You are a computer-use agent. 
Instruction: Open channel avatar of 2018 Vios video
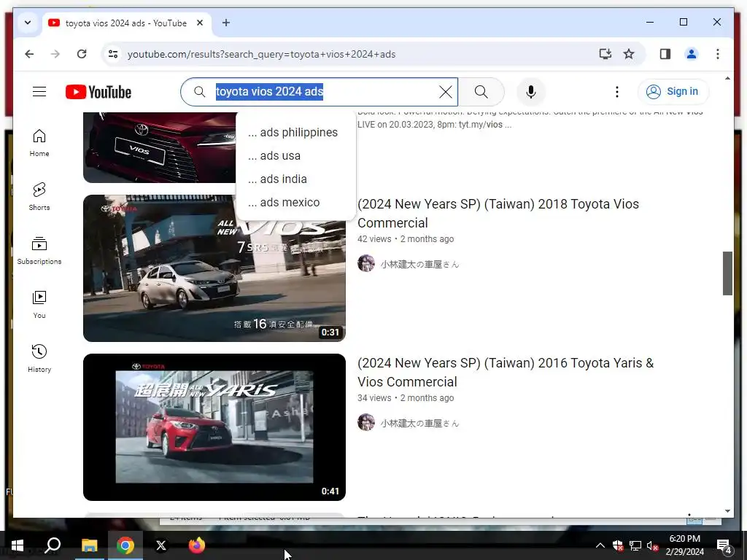pos(366,263)
